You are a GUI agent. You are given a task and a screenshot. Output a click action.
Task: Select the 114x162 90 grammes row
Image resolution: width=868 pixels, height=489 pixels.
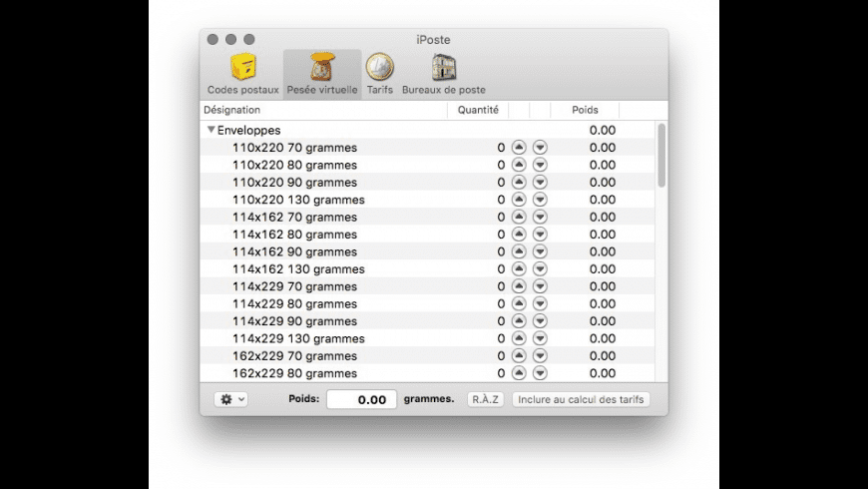pyautogui.click(x=427, y=251)
